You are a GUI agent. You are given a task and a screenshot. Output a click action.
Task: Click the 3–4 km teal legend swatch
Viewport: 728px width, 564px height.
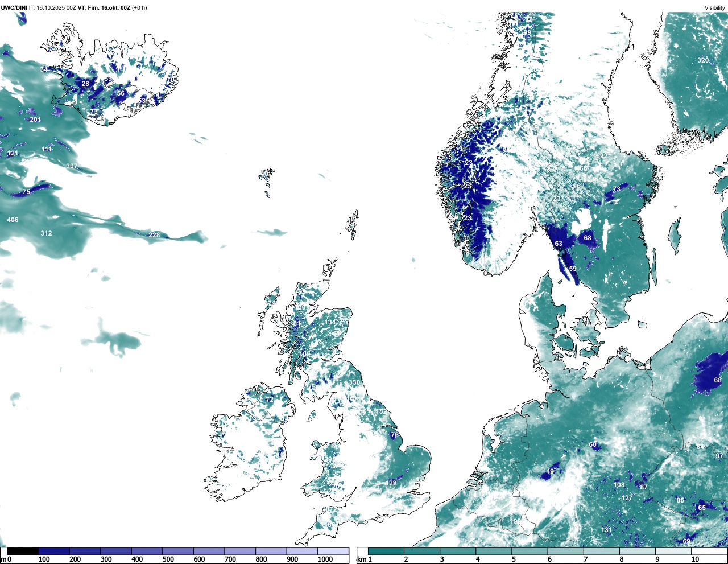click(458, 551)
